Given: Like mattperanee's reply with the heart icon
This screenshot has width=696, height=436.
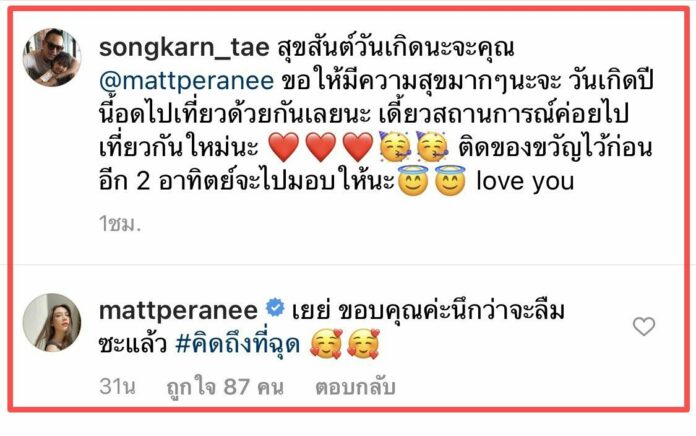Looking at the screenshot, I should 644,326.
